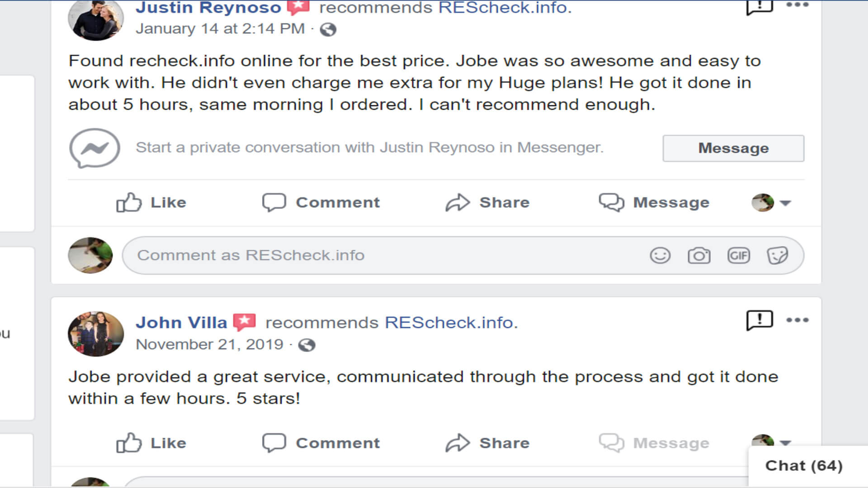
Task: Share John Villa's recommendation
Action: pos(487,443)
